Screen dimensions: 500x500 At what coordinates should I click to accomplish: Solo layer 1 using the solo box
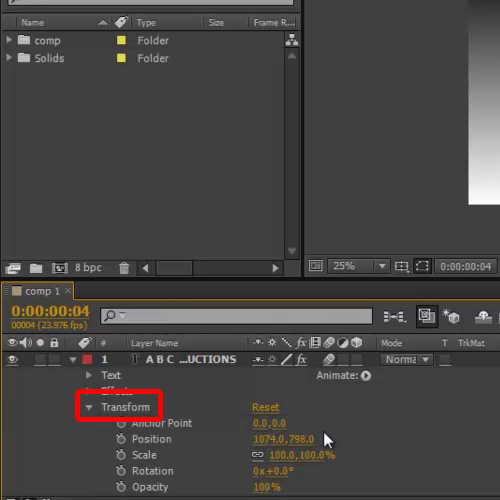(40, 360)
